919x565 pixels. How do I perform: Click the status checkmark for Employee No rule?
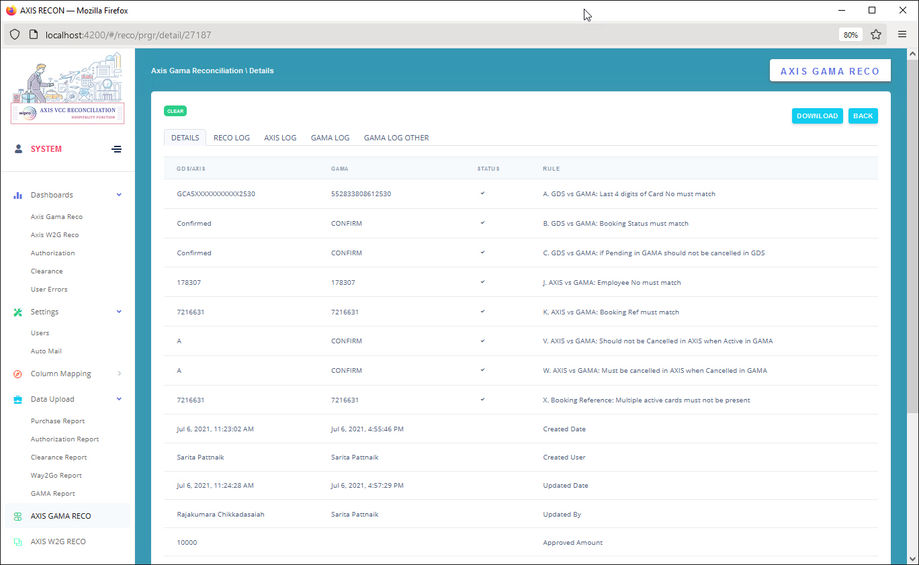click(x=482, y=282)
